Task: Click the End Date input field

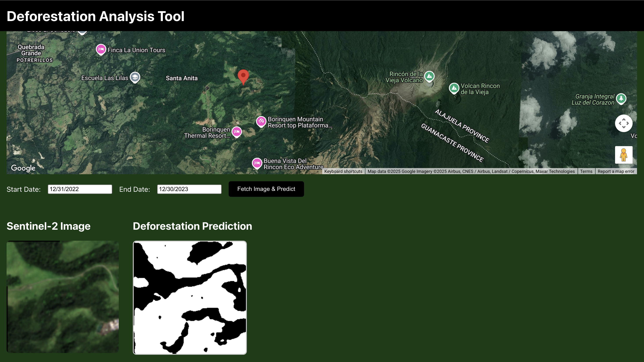Action: 189,189
